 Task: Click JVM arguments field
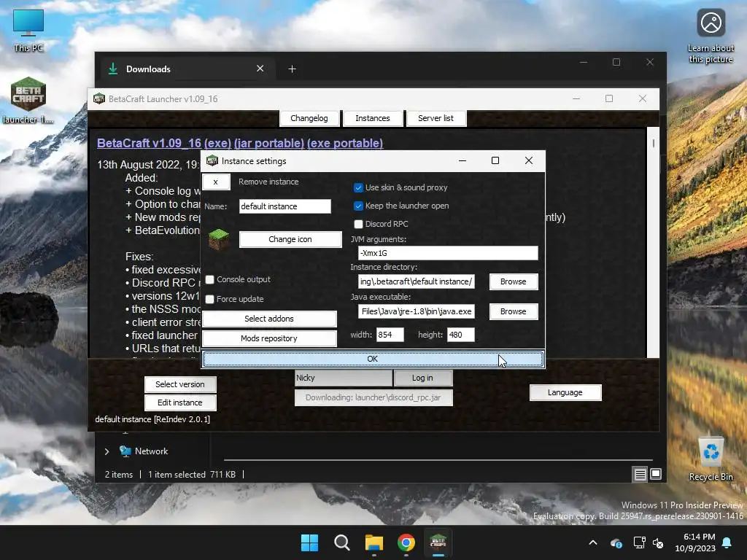coord(448,253)
